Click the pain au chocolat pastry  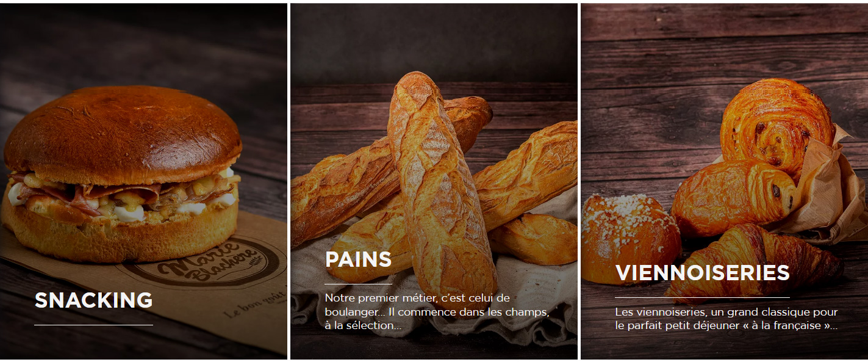[x=733, y=198]
